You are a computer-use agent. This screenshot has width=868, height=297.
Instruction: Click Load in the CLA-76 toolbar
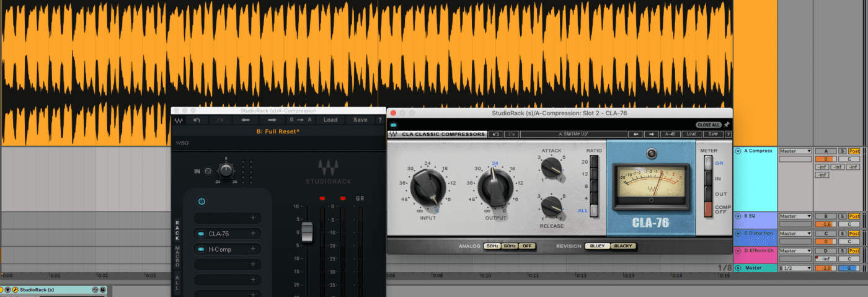(692, 134)
